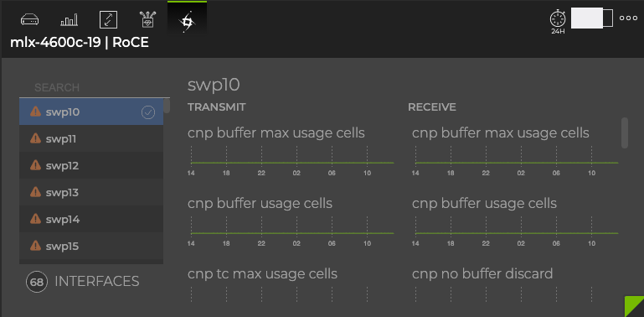Viewport: 644px width, 317px height.
Task: Select interface swp12 in the list
Action: pos(91,166)
